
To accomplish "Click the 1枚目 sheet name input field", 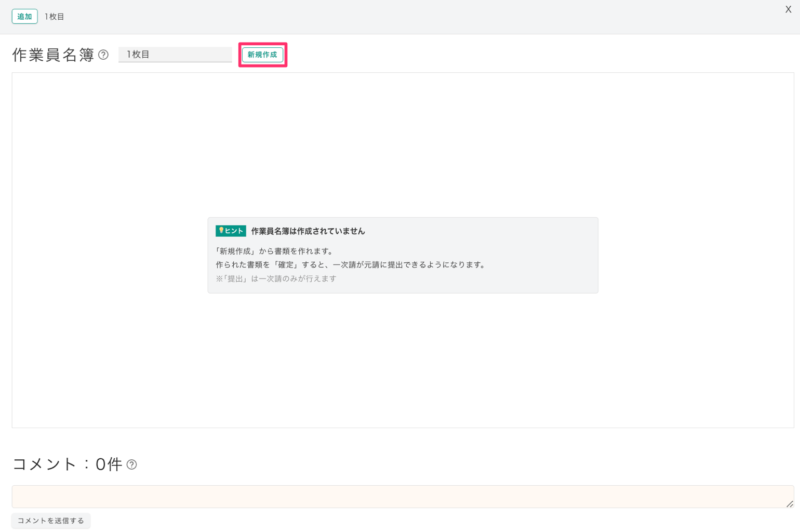I will pos(175,55).
